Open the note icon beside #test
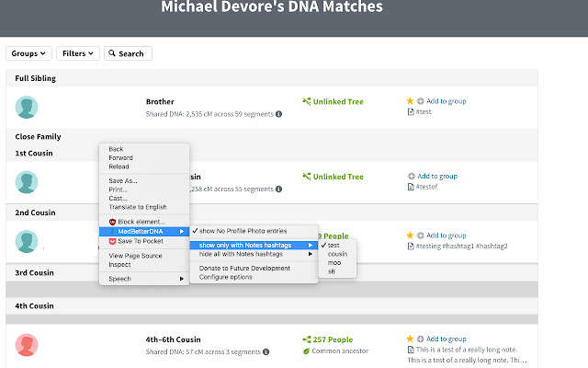Image resolution: width=588 pixels, height=368 pixels. (x=411, y=112)
